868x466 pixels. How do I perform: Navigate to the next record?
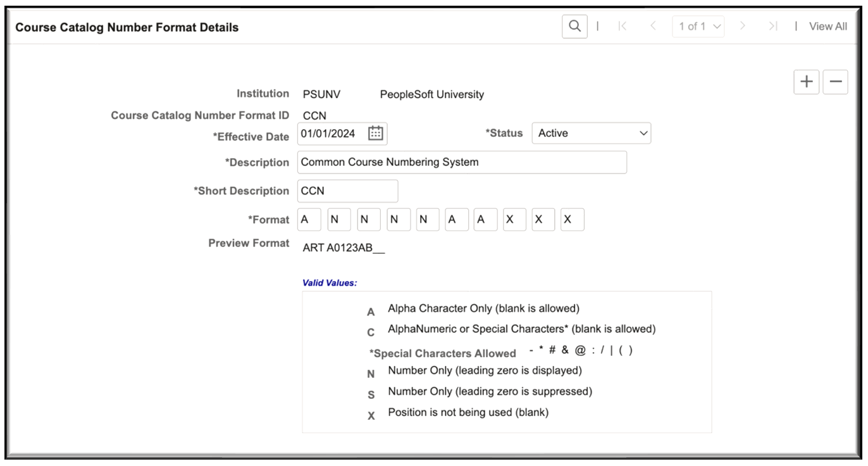pos(742,27)
